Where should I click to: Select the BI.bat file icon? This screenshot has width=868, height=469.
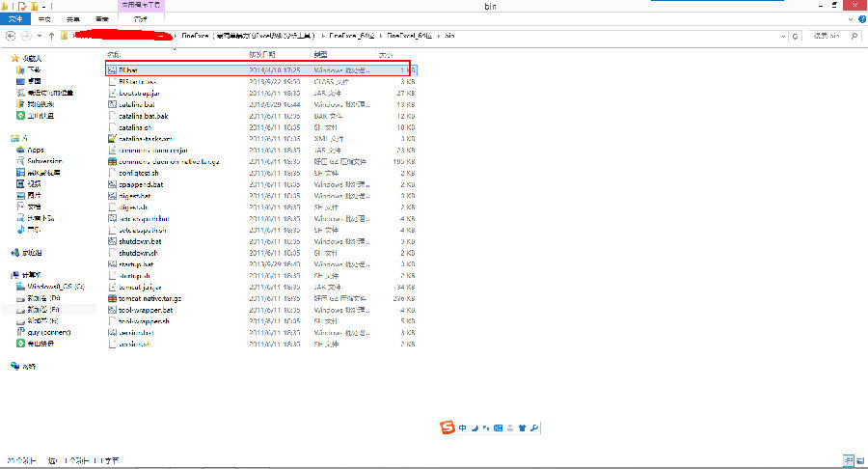tap(112, 70)
